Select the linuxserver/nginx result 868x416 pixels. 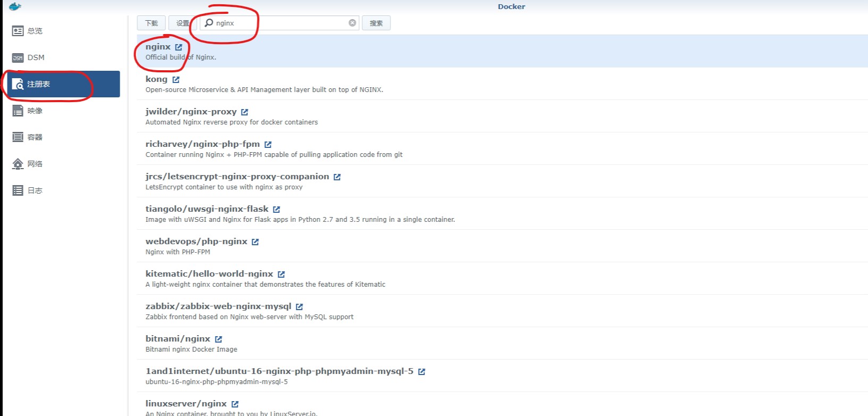[502, 404]
